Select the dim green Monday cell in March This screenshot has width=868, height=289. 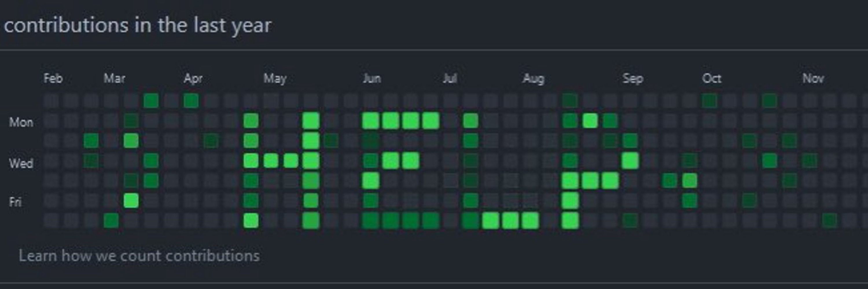click(x=131, y=121)
